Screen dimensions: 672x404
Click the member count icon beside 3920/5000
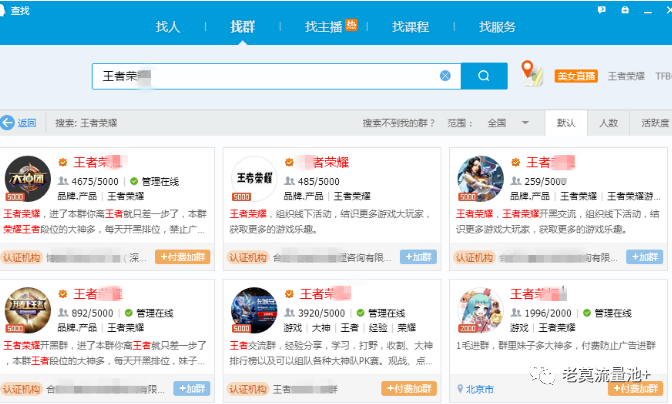coord(290,312)
